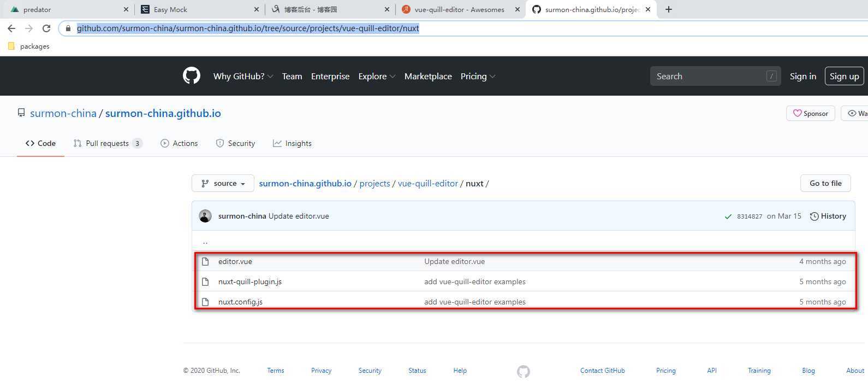
Task: Click projects in breadcrumb path
Action: pyautogui.click(x=375, y=183)
